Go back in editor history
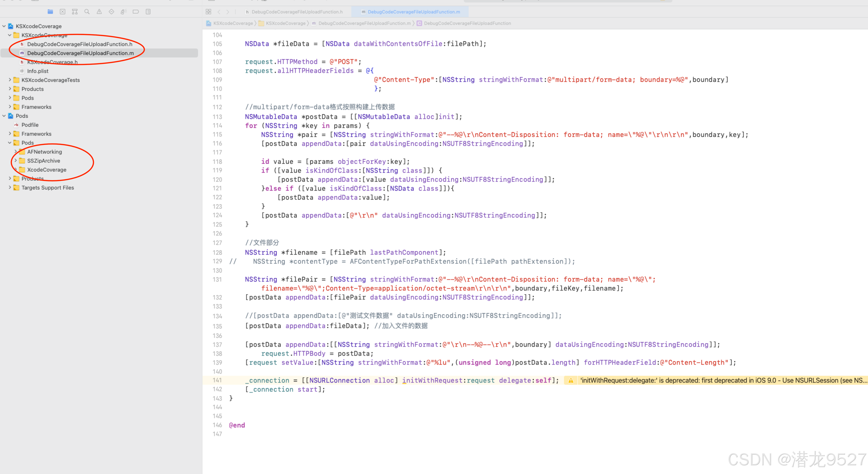 pos(219,12)
